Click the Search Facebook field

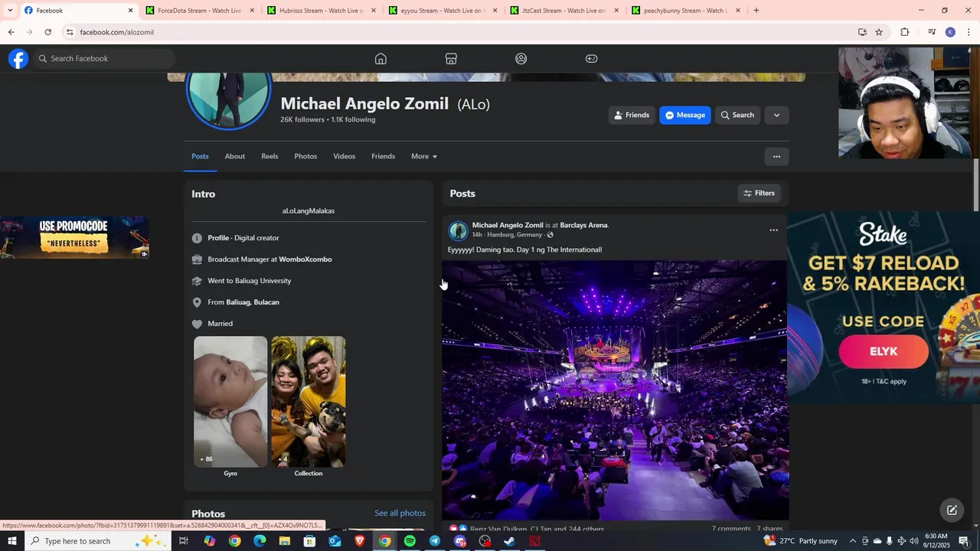pos(104,59)
